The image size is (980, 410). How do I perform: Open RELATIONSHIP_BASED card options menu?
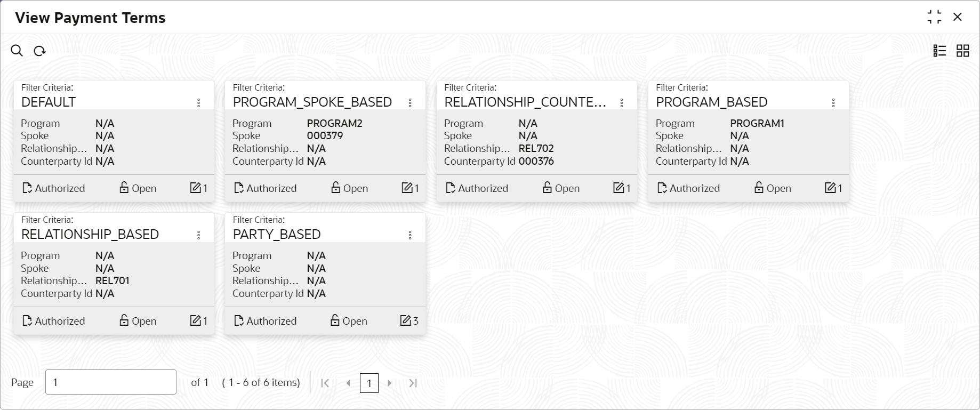click(x=198, y=235)
